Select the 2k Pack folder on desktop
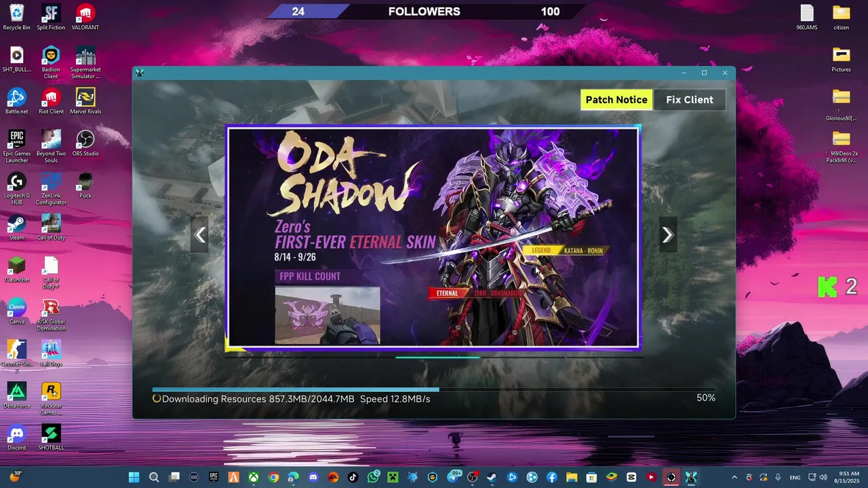868x488 pixels. pos(841,146)
